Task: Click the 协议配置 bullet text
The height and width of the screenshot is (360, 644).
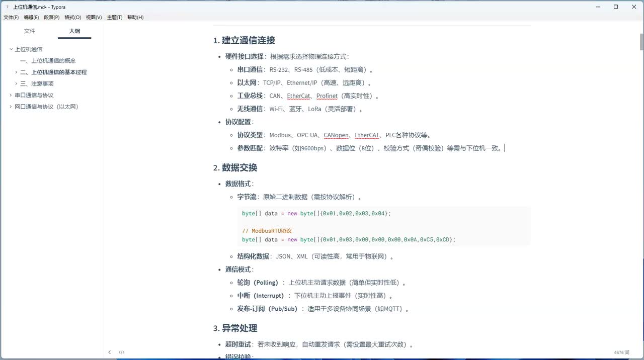Action: (x=240, y=122)
